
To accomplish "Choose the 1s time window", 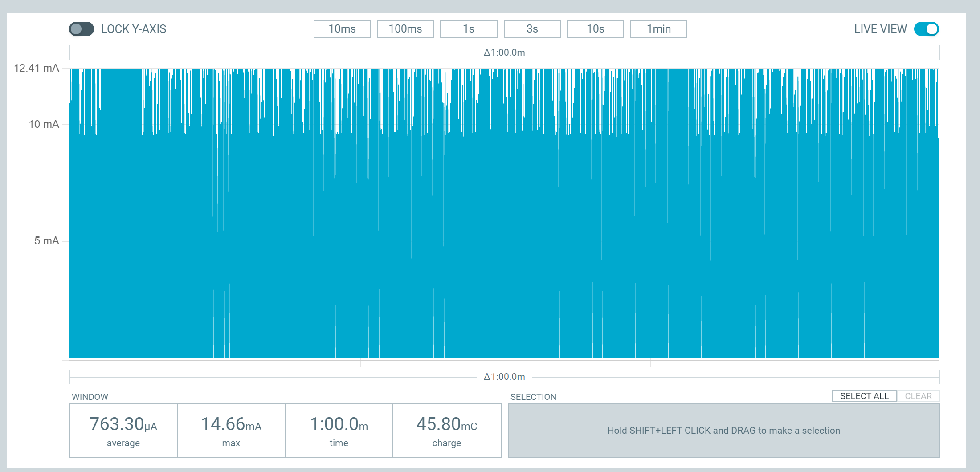I will pyautogui.click(x=468, y=29).
